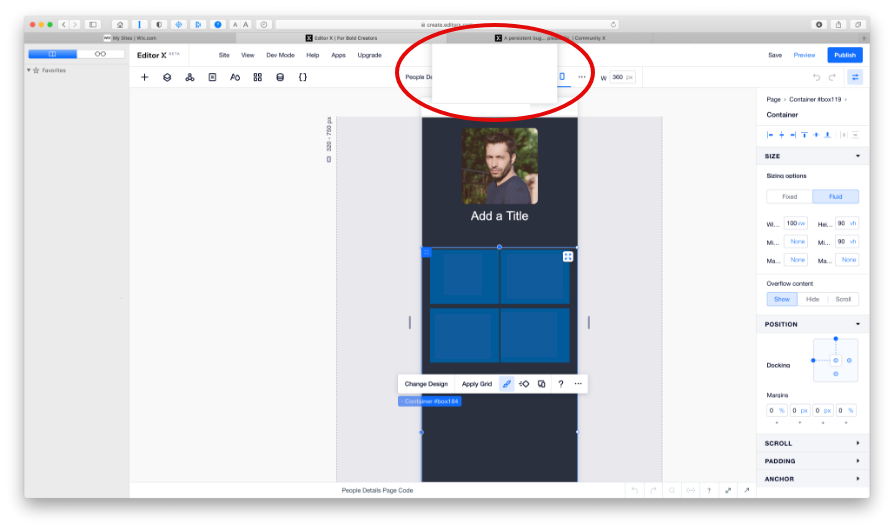Collapse the POSITION section
894x530 pixels.
(x=858, y=324)
